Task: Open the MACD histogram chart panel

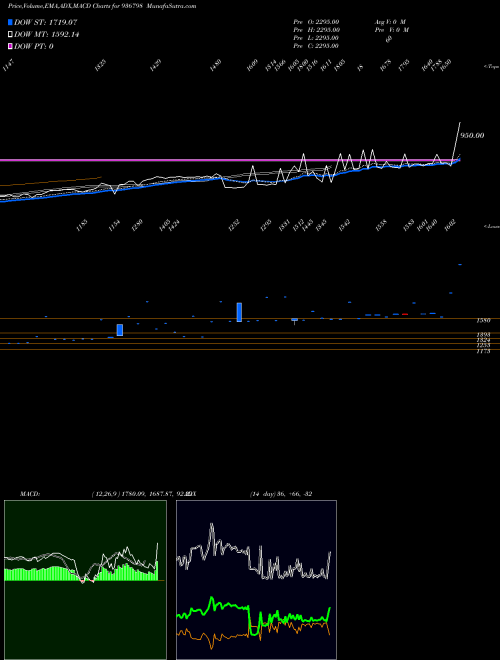Action: tap(85, 580)
